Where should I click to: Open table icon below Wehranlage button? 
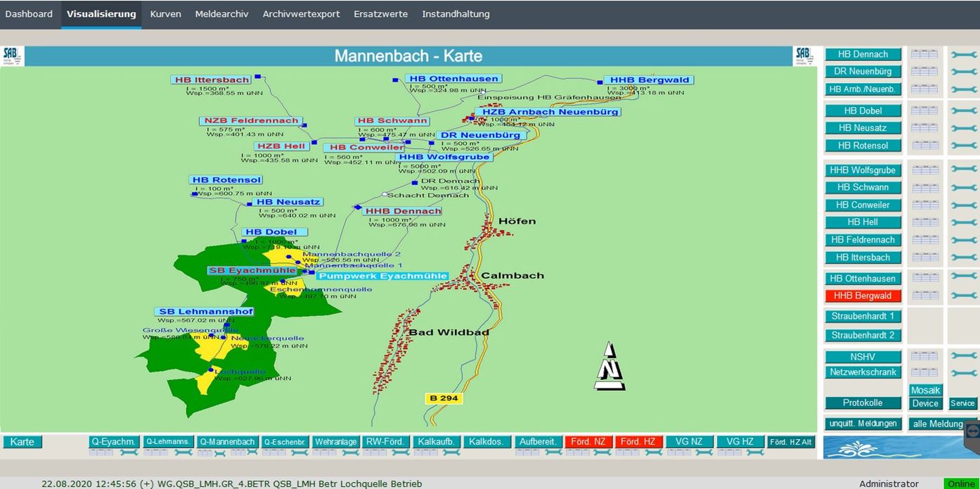325,453
